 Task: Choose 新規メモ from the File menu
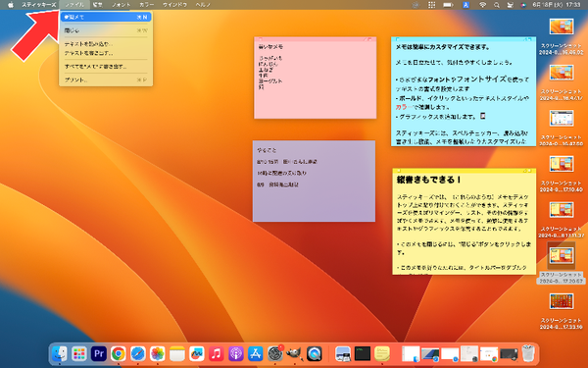106,17
